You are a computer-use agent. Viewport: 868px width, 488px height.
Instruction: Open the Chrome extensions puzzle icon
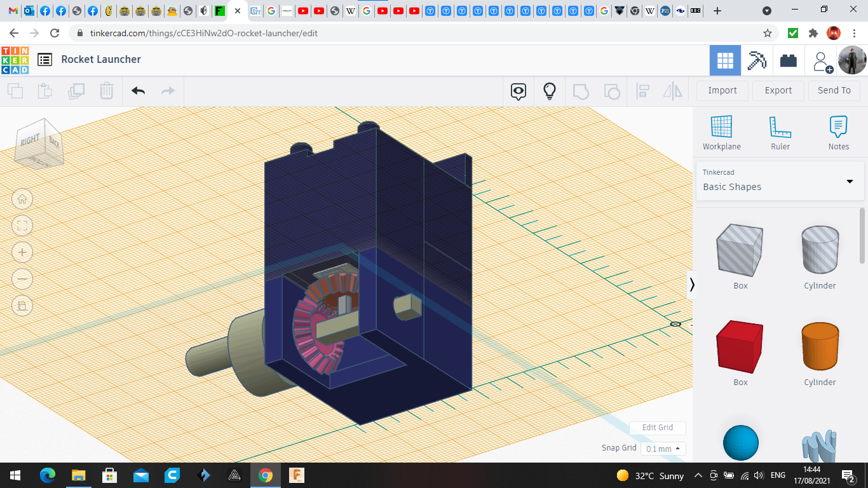[x=813, y=33]
